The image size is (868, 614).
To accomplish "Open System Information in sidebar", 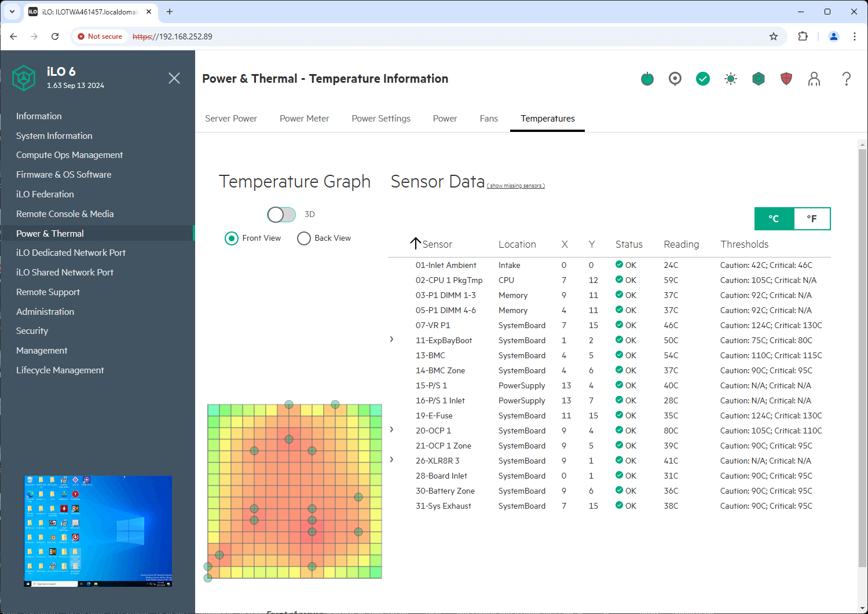I will coord(54,136).
